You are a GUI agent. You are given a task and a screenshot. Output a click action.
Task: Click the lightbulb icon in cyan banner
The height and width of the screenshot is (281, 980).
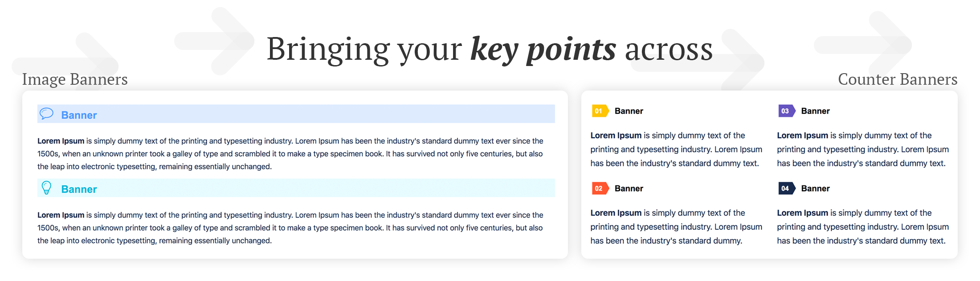click(x=46, y=188)
